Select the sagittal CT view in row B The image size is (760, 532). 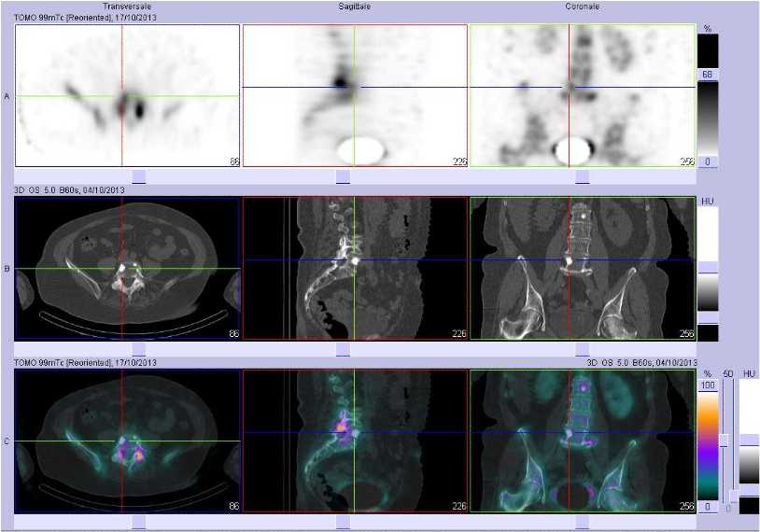click(x=355, y=268)
